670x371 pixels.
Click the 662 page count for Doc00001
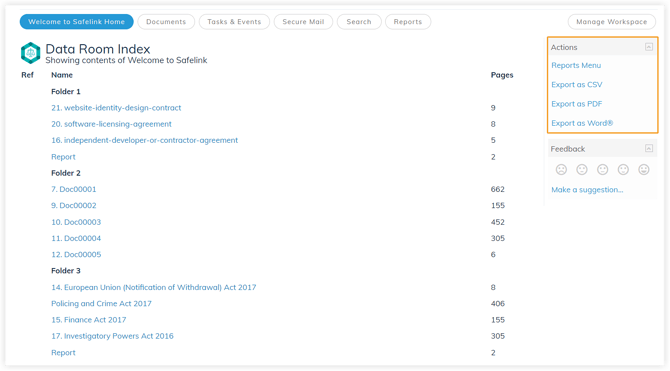498,189
